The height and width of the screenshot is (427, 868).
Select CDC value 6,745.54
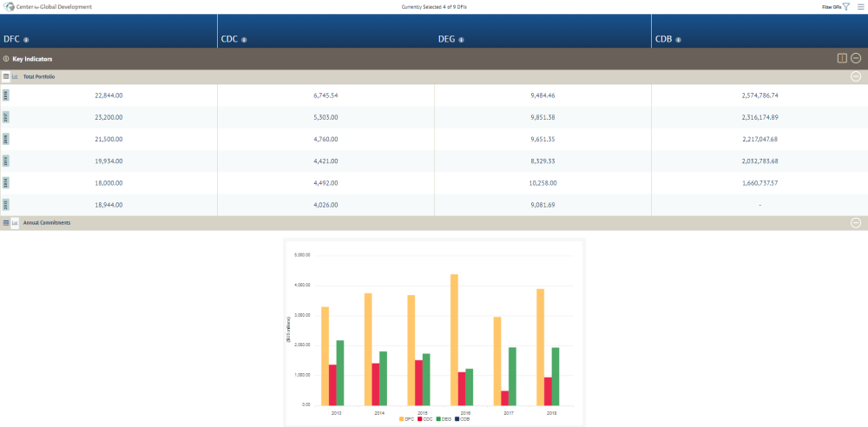325,95
